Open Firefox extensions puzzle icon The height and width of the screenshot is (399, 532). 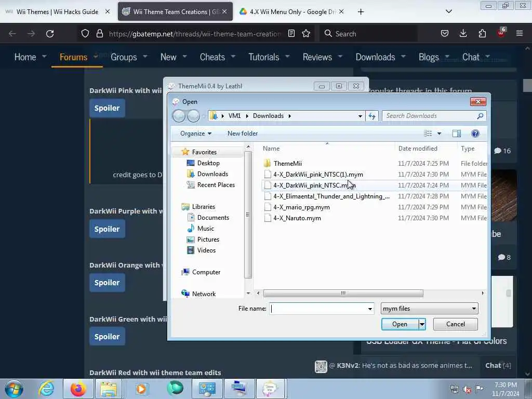coord(482,33)
